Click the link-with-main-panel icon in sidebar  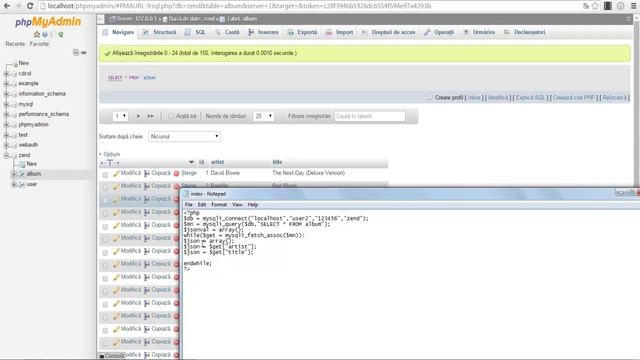tap(84, 52)
